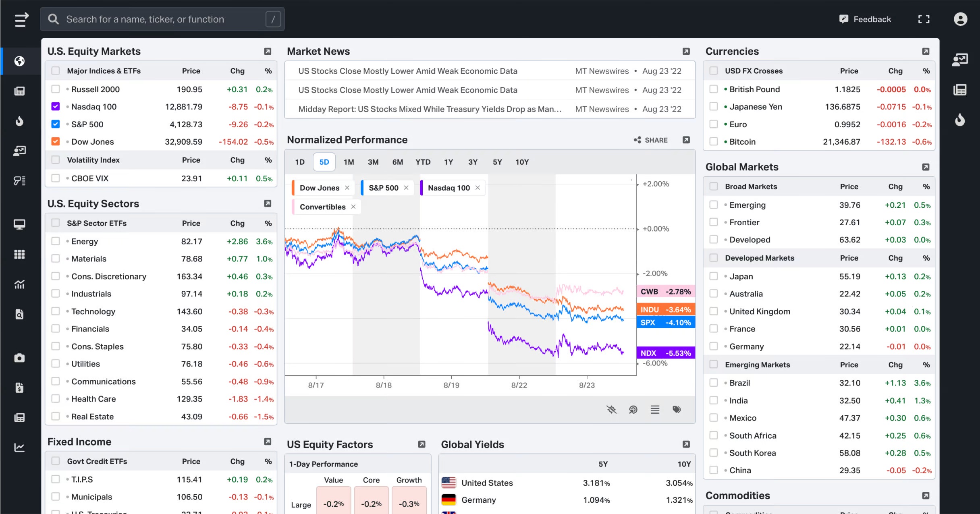Uncheck the Nasdaq 100 checkbox

click(x=56, y=107)
